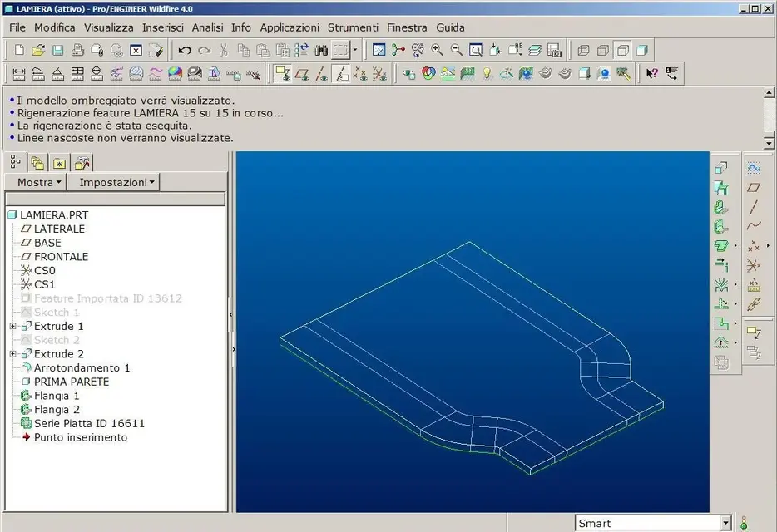The image size is (777, 532).
Task: Select the Extrude tool in right toolbar
Action: click(x=721, y=168)
